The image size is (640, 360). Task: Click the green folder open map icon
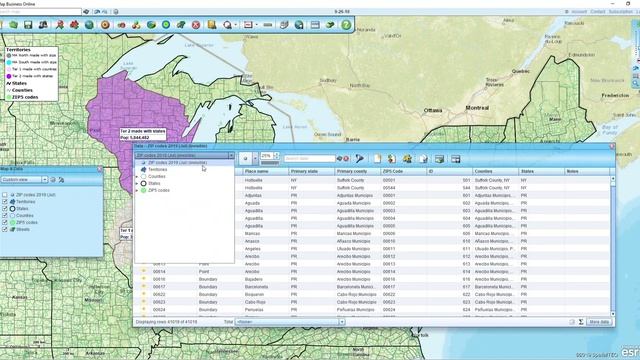(13, 25)
